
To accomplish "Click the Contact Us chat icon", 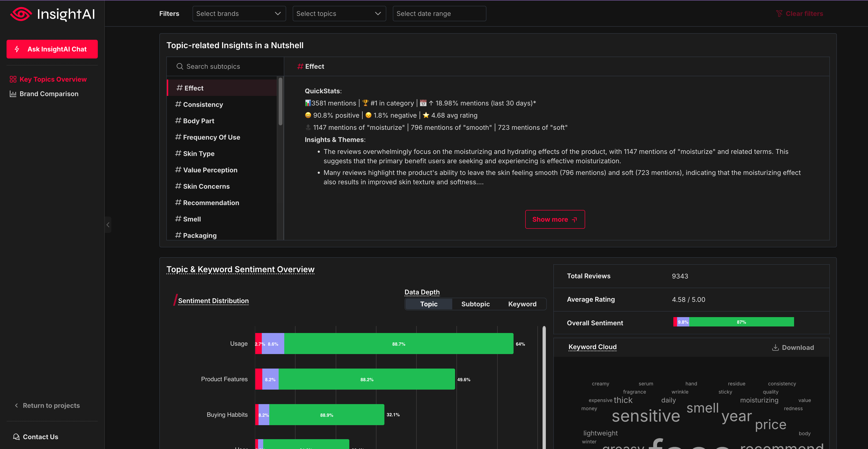I will pyautogui.click(x=16, y=437).
